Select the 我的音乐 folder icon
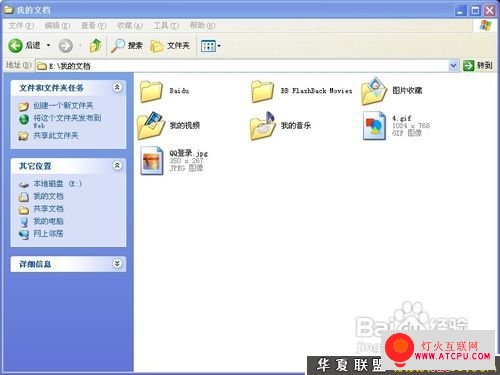Screen dimensions: 500x375 pyautogui.click(x=263, y=126)
